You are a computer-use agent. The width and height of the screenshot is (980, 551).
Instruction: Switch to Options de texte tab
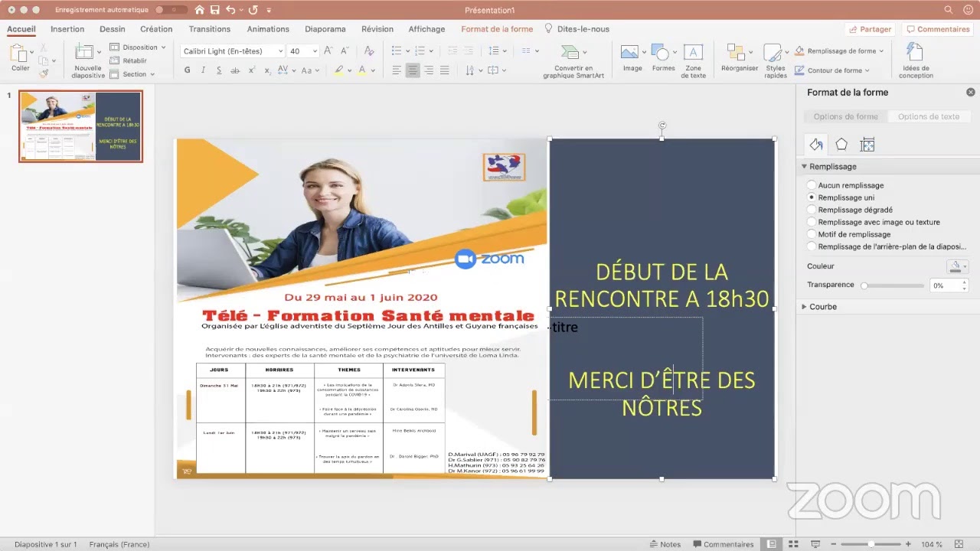pos(928,116)
